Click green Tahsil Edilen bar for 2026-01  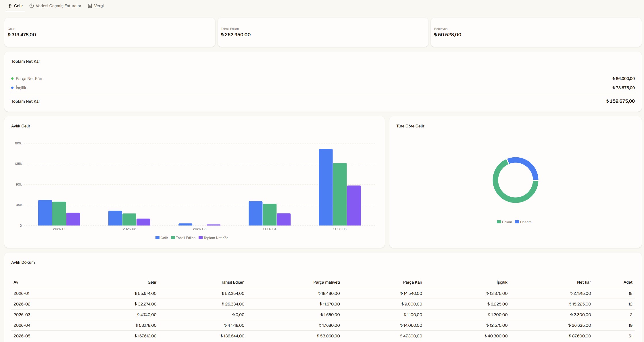59,213
